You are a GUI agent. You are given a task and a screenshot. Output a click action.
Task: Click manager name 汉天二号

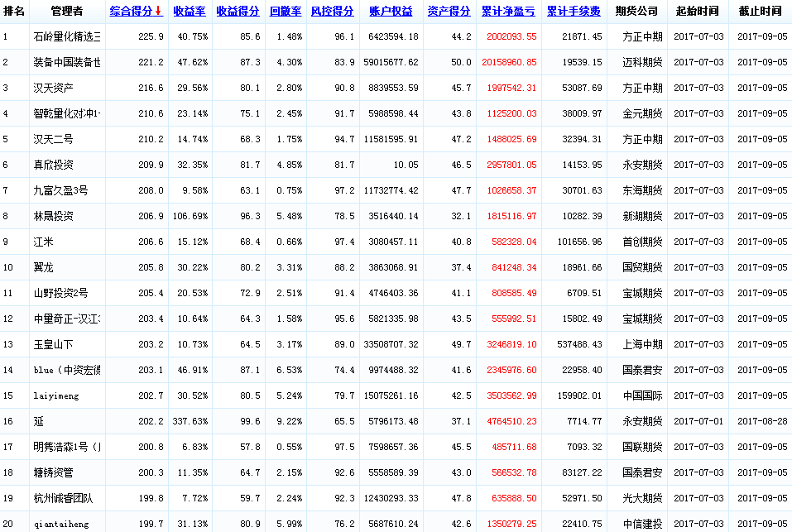(54, 139)
